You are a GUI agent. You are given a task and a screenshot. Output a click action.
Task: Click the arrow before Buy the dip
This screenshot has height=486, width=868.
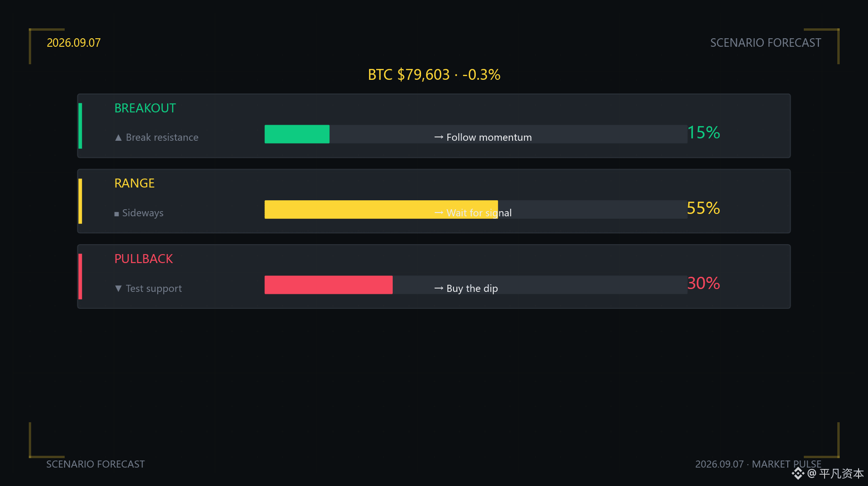tap(438, 288)
